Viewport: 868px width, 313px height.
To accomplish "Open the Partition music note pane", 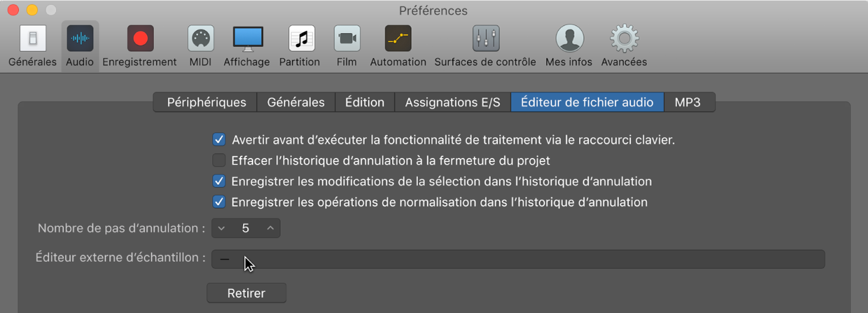I will pos(302,39).
